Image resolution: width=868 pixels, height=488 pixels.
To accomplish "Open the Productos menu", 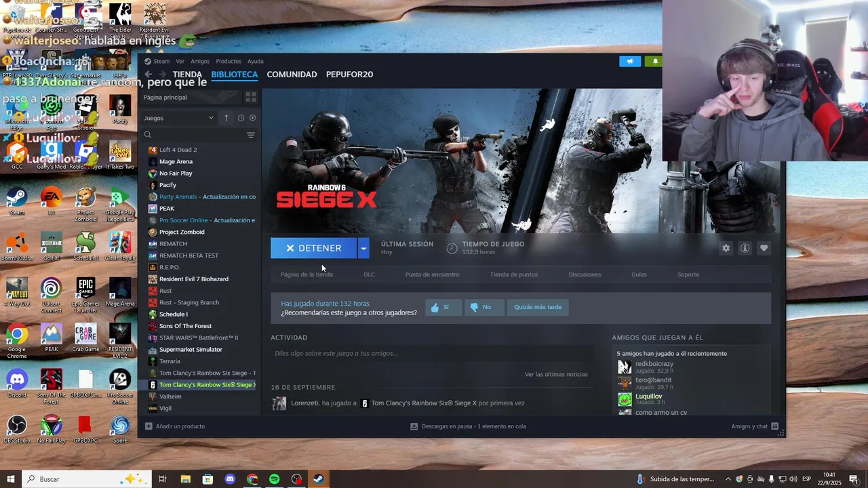I will pos(229,61).
